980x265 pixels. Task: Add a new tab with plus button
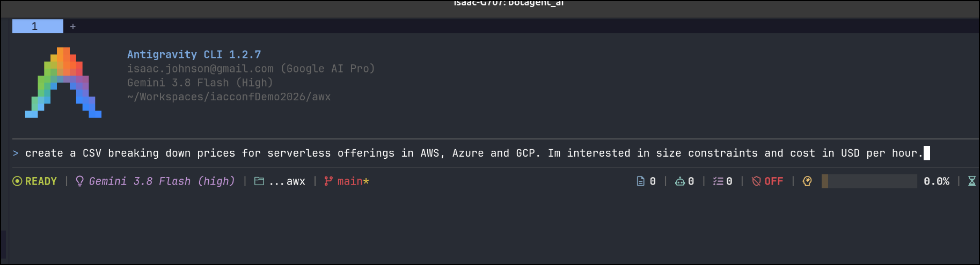pyautogui.click(x=73, y=26)
